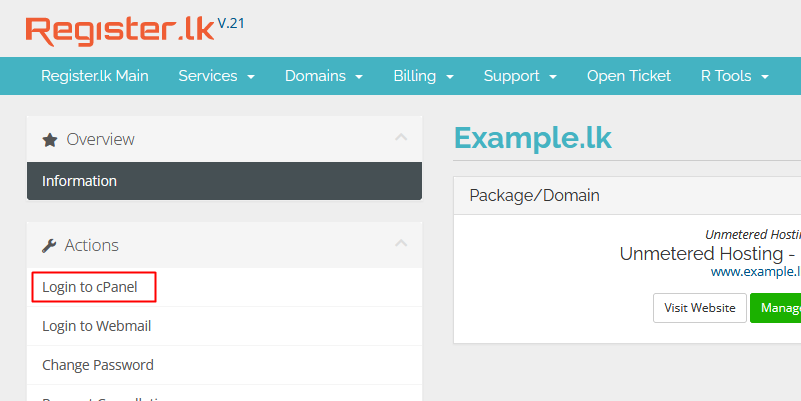
Task: Select Information in the Overview panel
Action: pyautogui.click(x=224, y=181)
